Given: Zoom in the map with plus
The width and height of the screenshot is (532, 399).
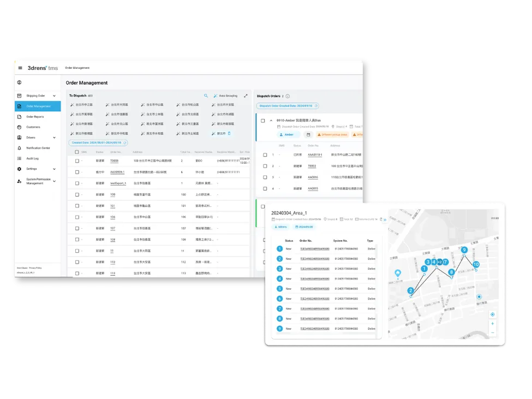Looking at the screenshot, I should click(492, 324).
